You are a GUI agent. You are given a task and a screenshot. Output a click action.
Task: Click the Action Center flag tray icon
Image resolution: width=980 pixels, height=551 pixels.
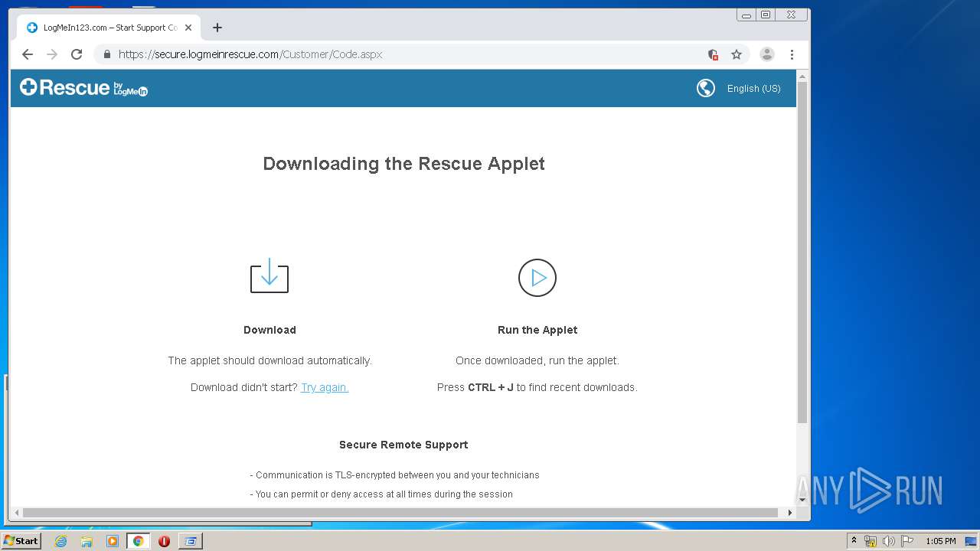pos(907,541)
